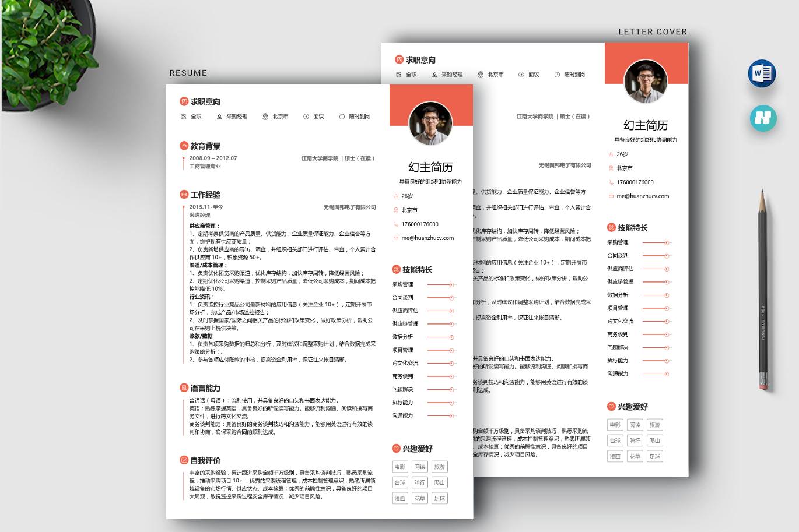Click profile photo on letter cover page
The width and height of the screenshot is (799, 532).
(x=646, y=82)
